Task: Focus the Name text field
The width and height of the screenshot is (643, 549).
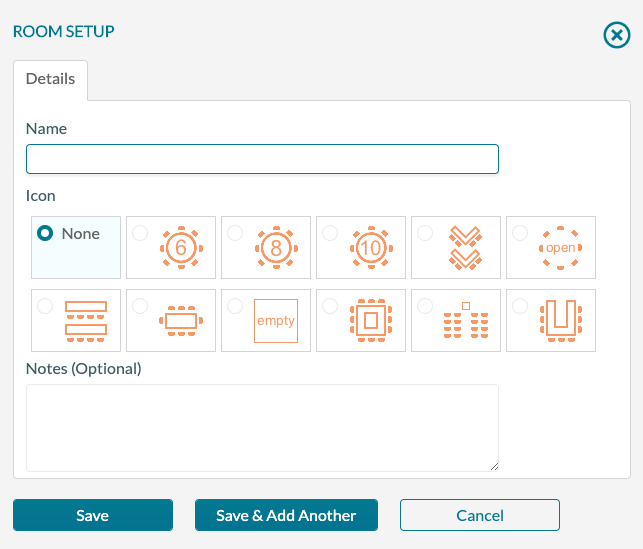Action: coord(262,159)
